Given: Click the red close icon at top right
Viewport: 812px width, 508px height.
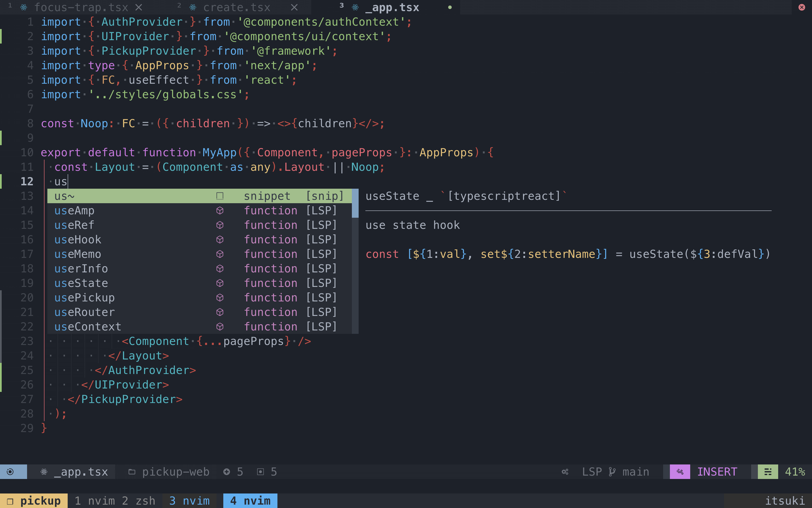Looking at the screenshot, I should 802,7.
